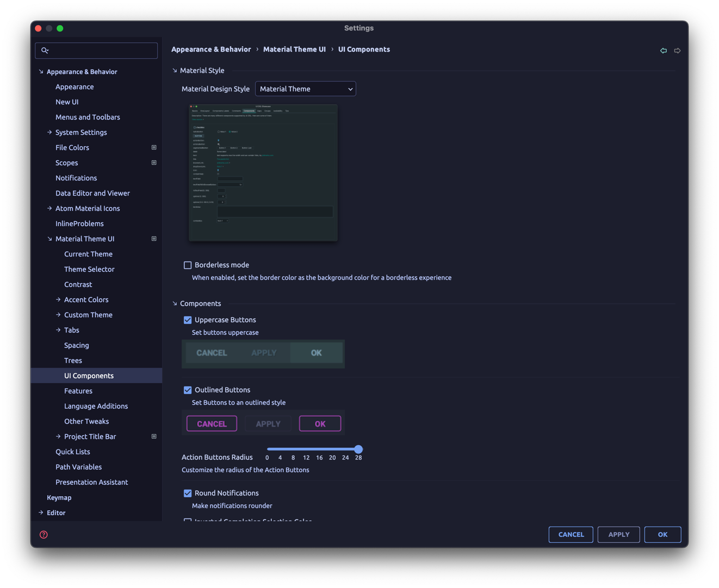
Task: Click the plugin icon beside Scopes
Action: pos(153,162)
